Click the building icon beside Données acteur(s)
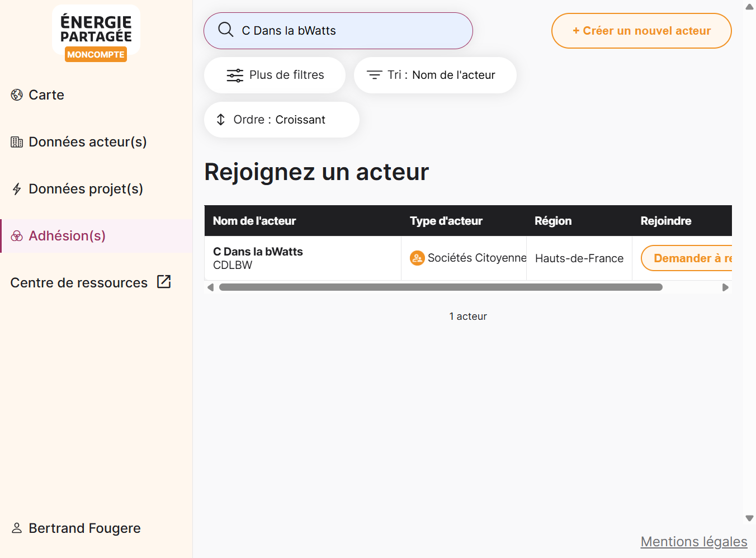Image resolution: width=756 pixels, height=558 pixels. pyautogui.click(x=17, y=142)
